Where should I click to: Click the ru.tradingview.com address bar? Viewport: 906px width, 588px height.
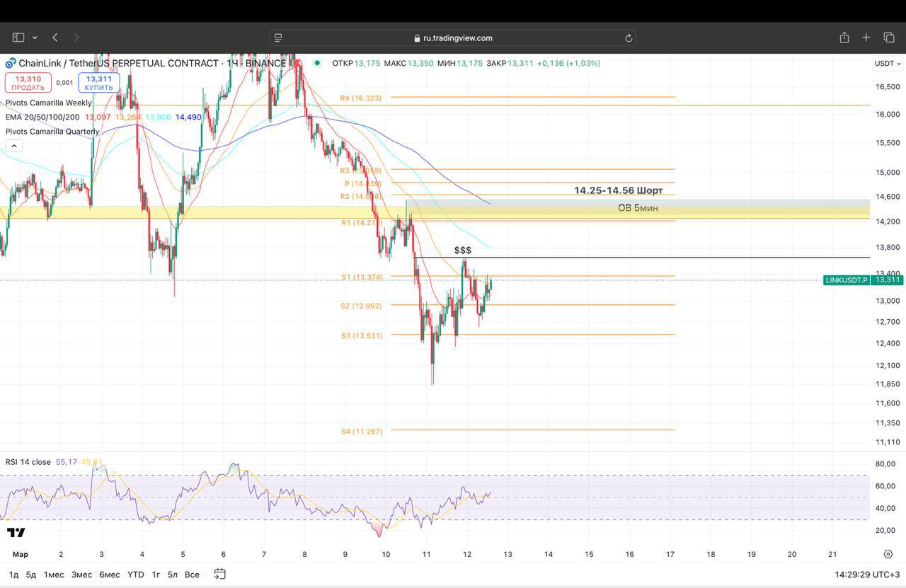[x=452, y=38]
